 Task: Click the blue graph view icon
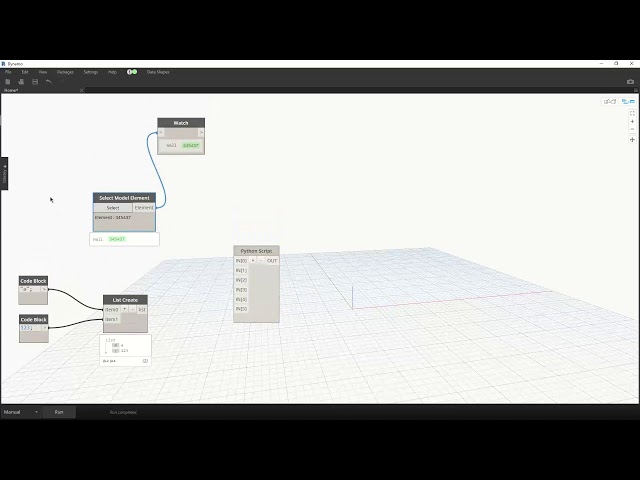pos(628,101)
